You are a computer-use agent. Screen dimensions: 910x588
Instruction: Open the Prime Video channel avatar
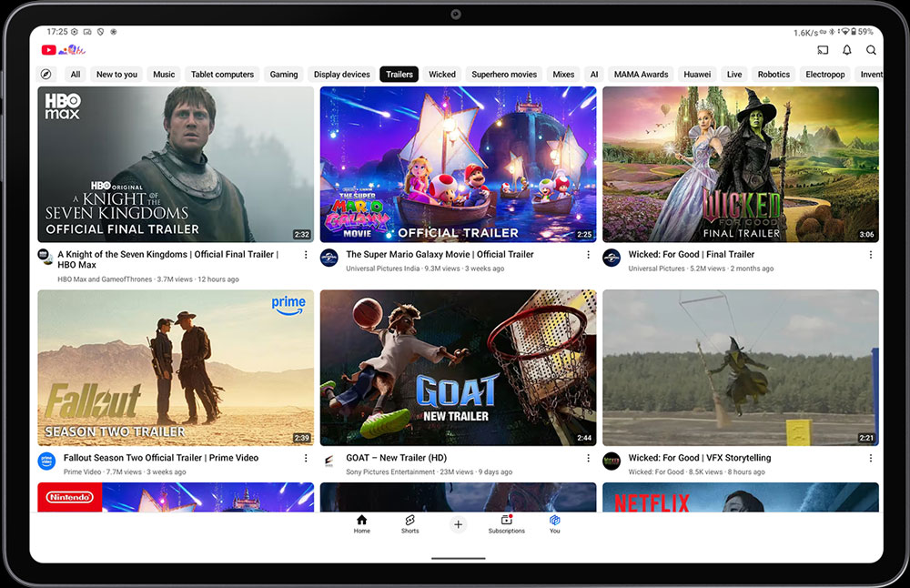coord(46,461)
